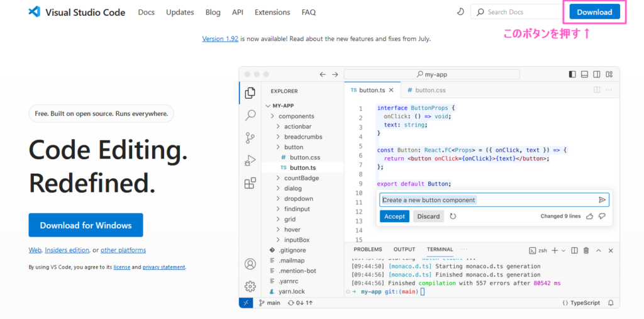The image size is (644, 319).
Task: Open the FAQ page
Action: [308, 13]
